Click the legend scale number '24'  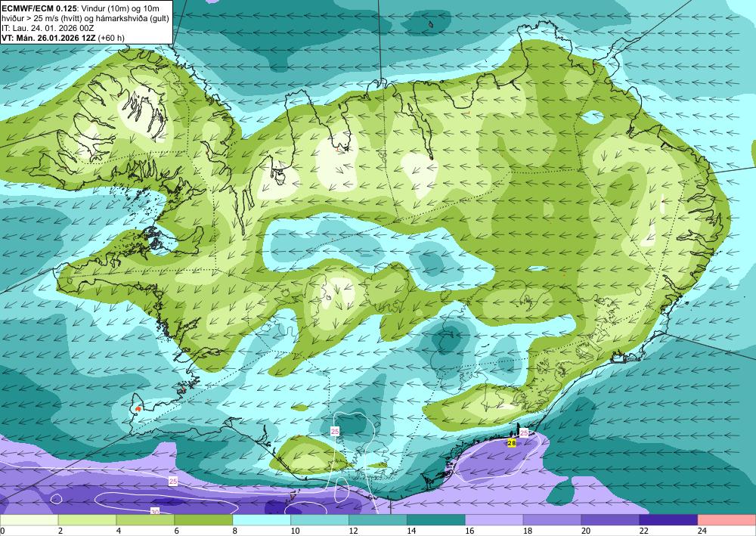point(702,531)
